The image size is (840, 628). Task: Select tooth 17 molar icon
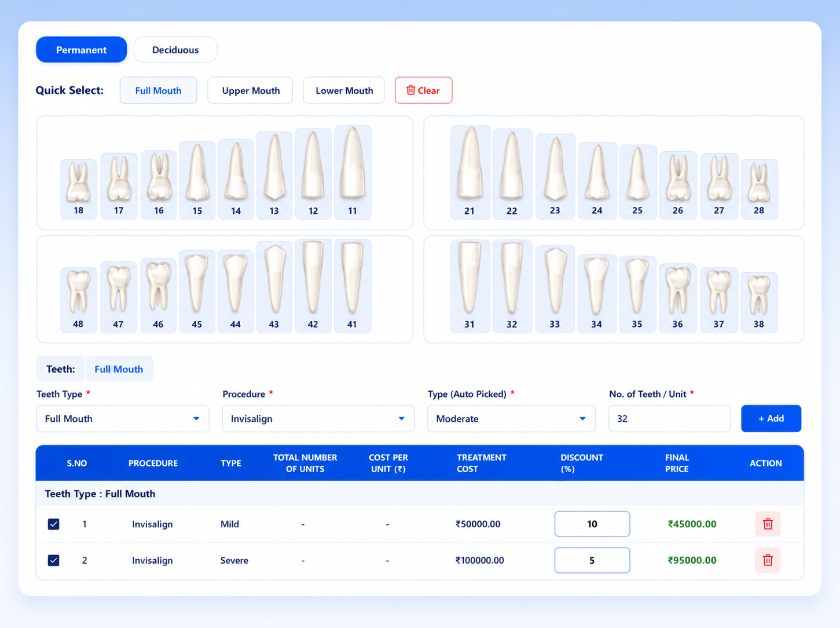coord(119,185)
